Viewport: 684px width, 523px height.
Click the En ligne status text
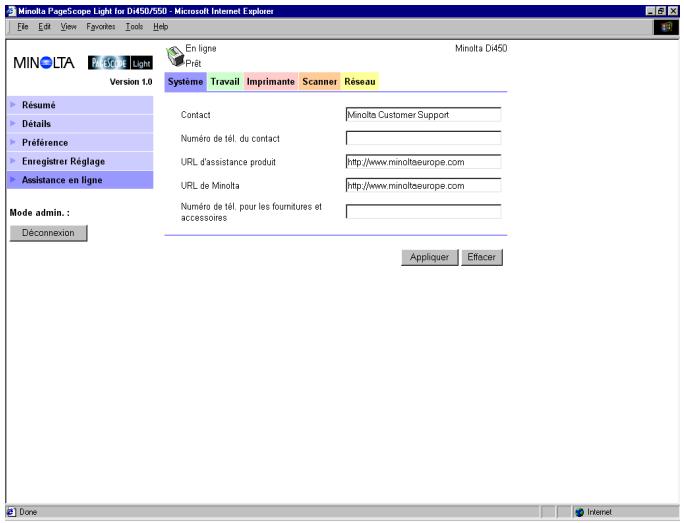(x=201, y=48)
